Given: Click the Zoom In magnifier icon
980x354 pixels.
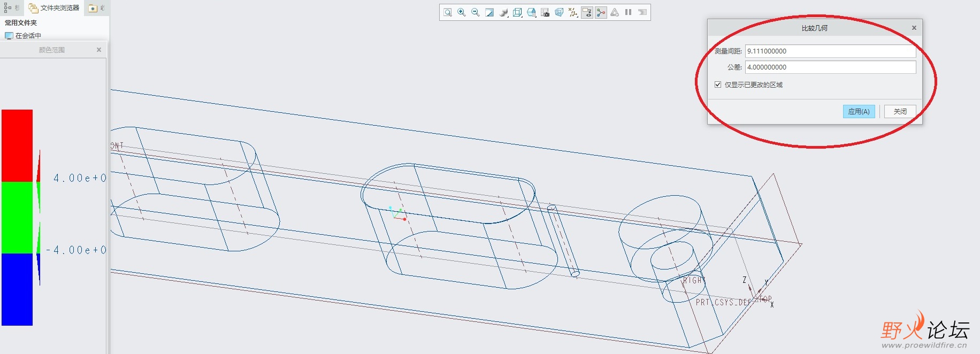Looking at the screenshot, I should point(462,12).
